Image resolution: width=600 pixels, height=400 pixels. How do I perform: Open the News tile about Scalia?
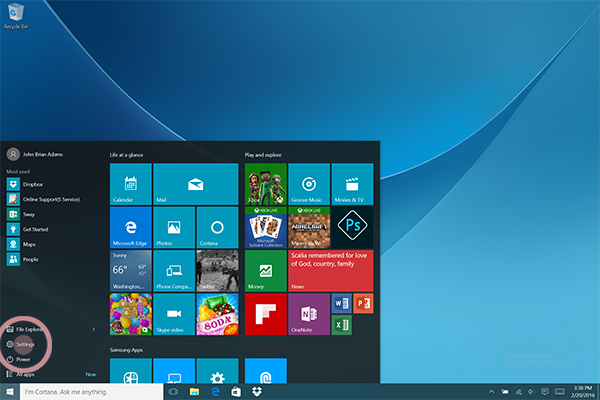[x=331, y=271]
